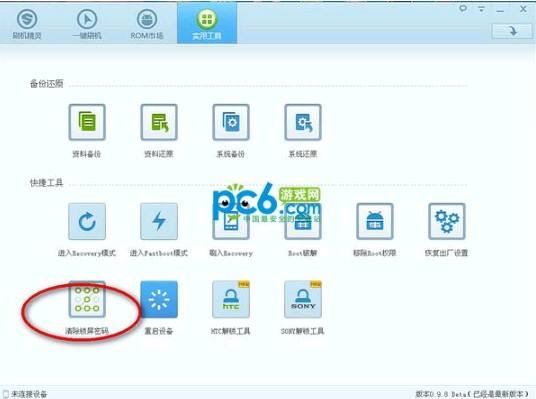The image size is (536, 399).
Task: Open 恢复出厂设置 gears icon
Action: tap(447, 221)
